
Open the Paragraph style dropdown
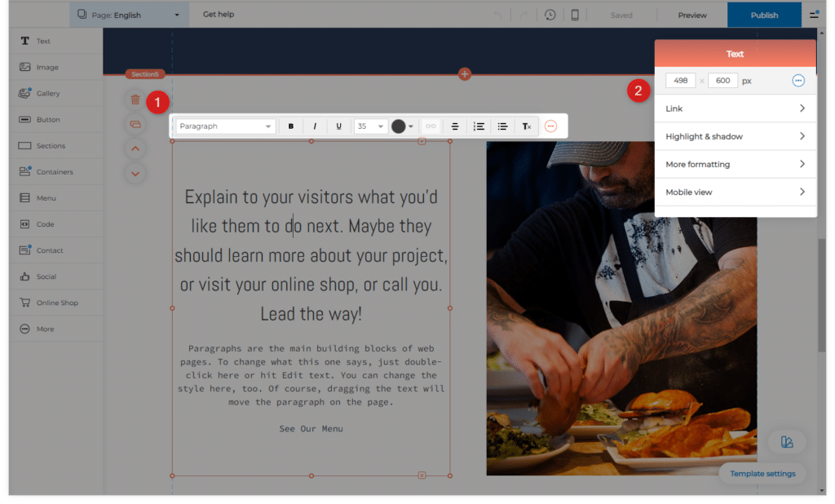pos(226,126)
